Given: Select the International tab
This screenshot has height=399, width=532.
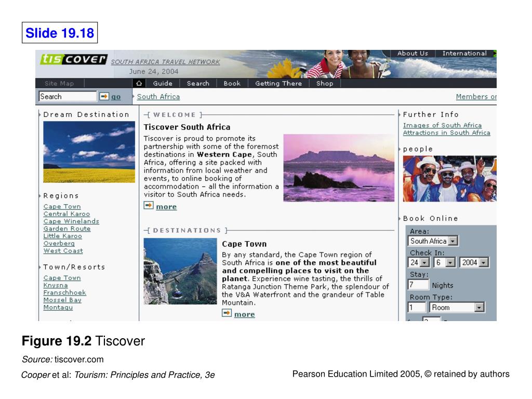Looking at the screenshot, I should [x=464, y=54].
